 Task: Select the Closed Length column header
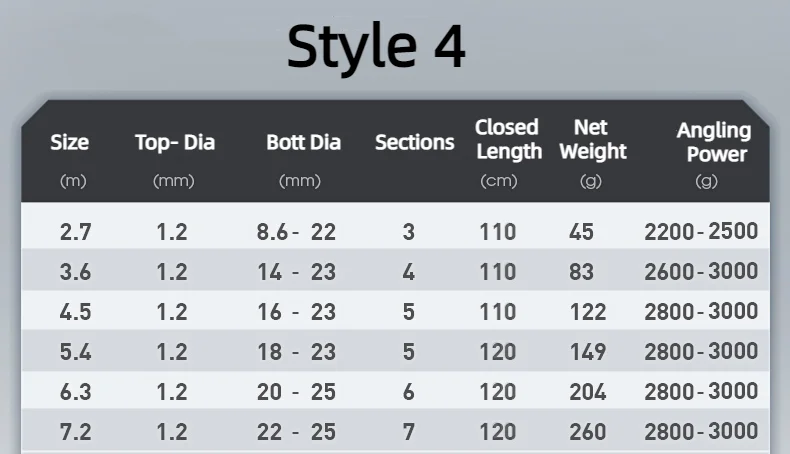coord(507,139)
